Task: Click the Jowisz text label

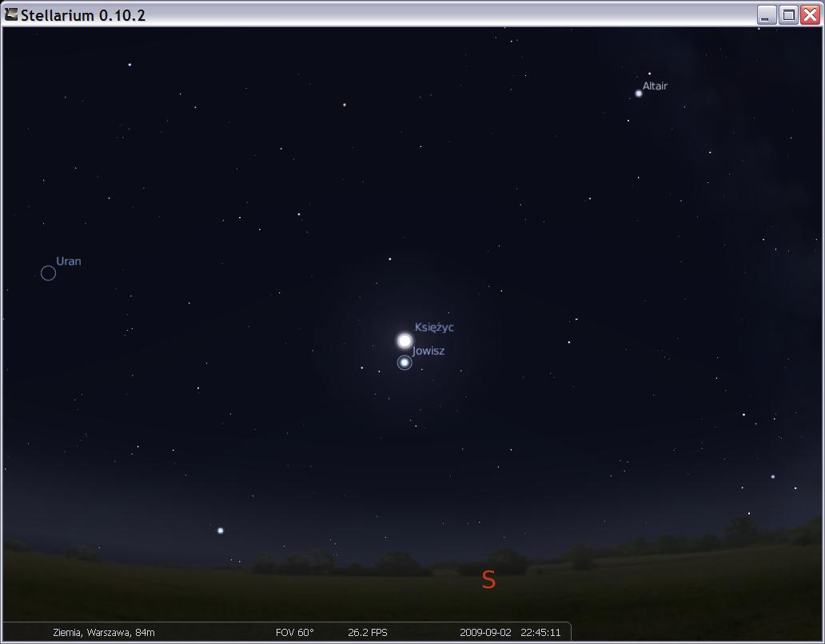Action: click(x=428, y=351)
